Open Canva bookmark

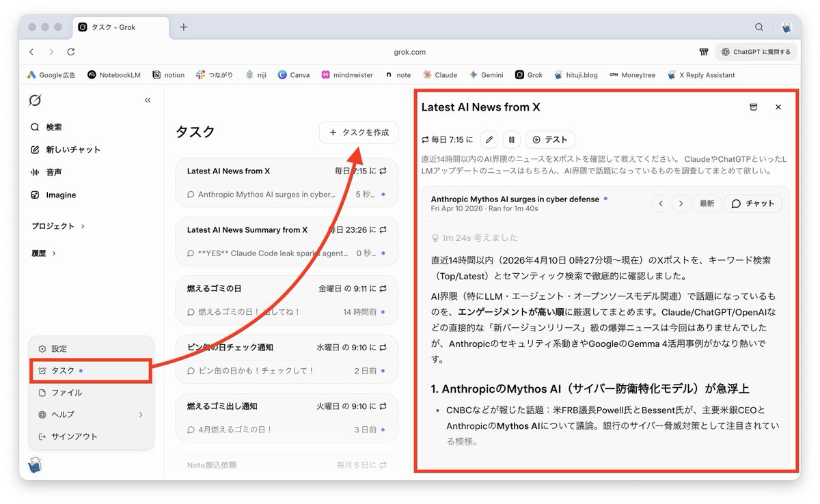click(x=294, y=75)
